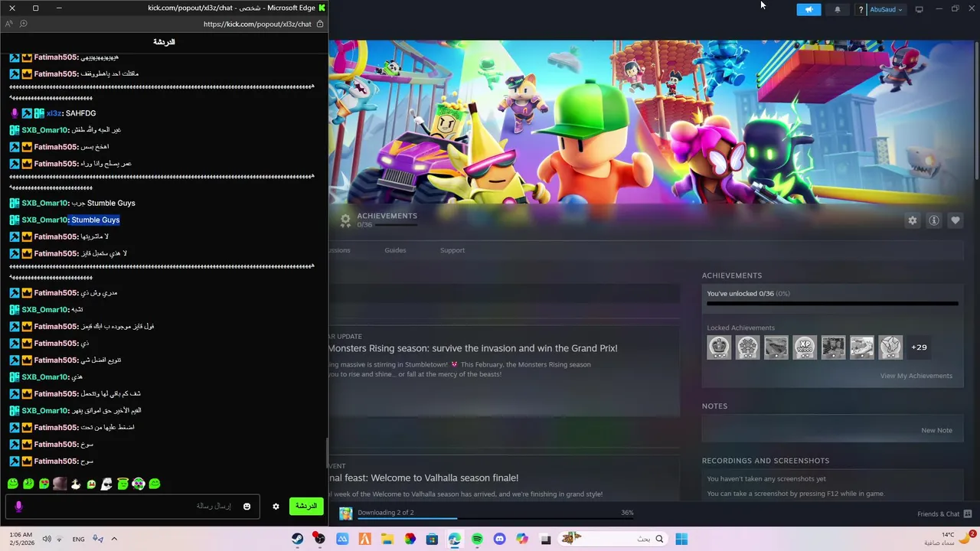Click View My Achievements link
The image size is (980, 551).
coord(916,376)
